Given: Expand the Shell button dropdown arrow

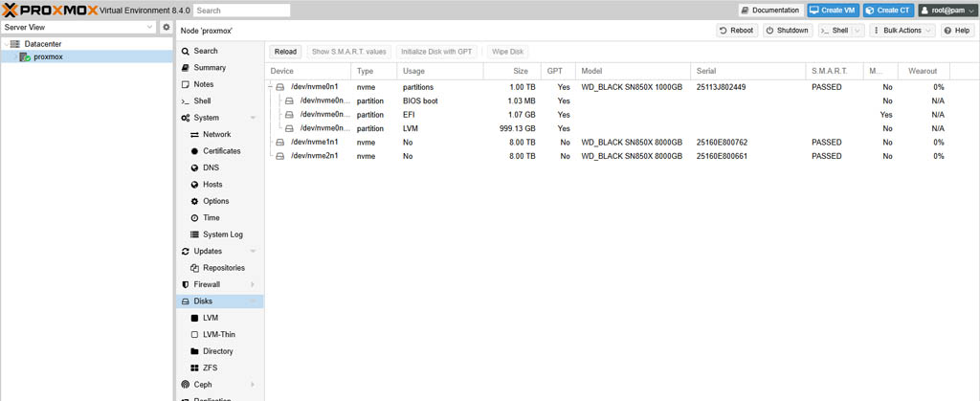Looking at the screenshot, I should coord(857,31).
